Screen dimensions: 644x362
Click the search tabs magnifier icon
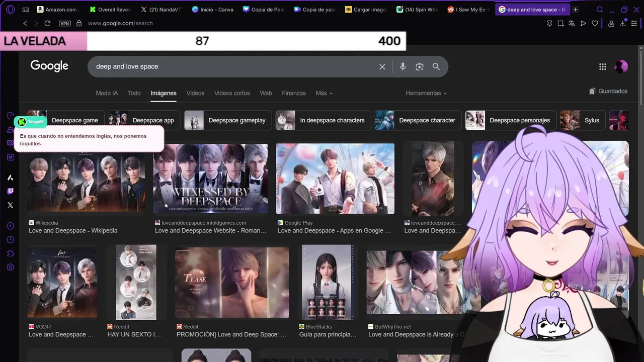pos(600,10)
